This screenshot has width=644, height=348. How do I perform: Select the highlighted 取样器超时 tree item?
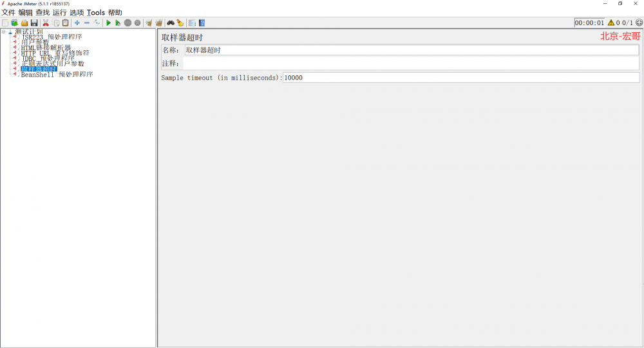pyautogui.click(x=39, y=69)
